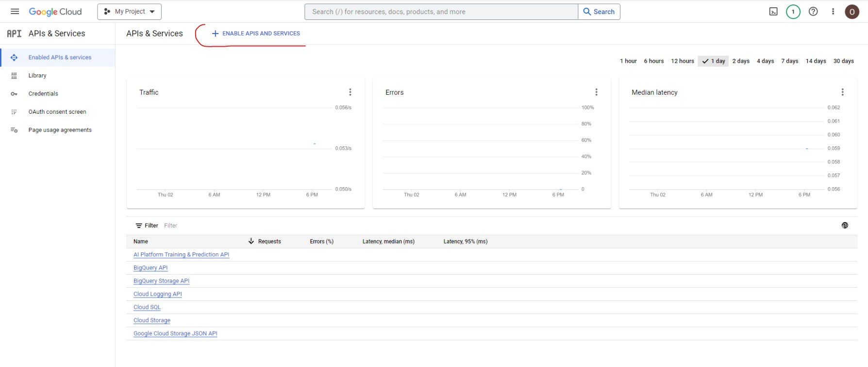868x367 pixels.
Task: Open the top bar three-dot settings menu
Action: (833, 12)
